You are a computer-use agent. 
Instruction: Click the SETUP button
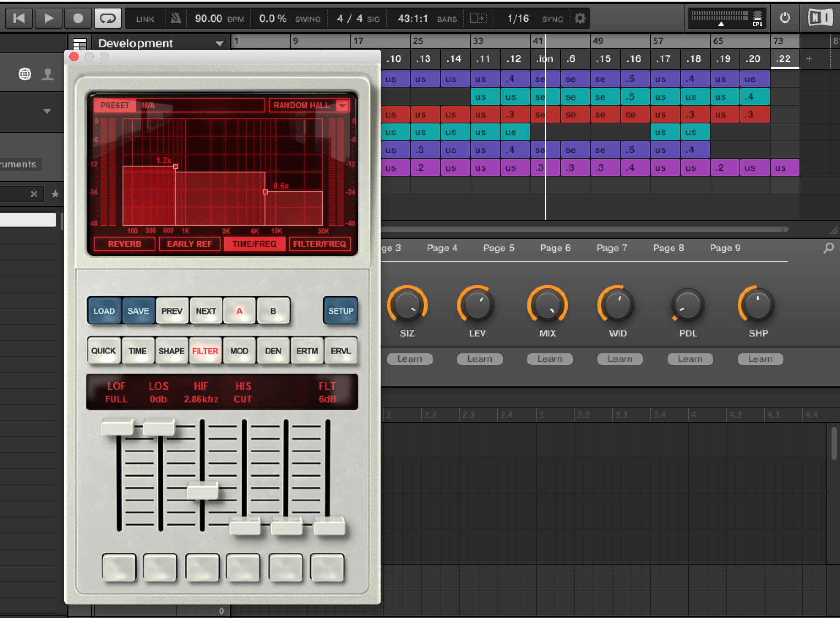(x=341, y=311)
